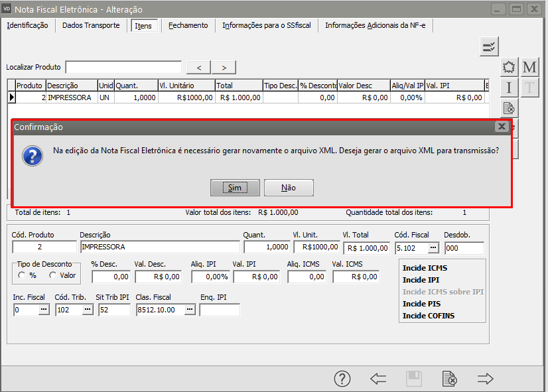This screenshot has height=392, width=548.
Task: Close the Confirmação dialog with X
Action: click(502, 127)
